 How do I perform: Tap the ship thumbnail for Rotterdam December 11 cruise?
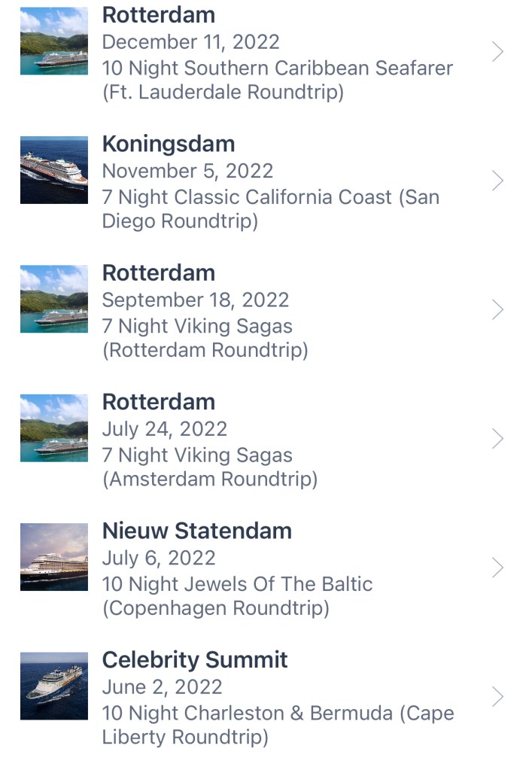point(53,41)
